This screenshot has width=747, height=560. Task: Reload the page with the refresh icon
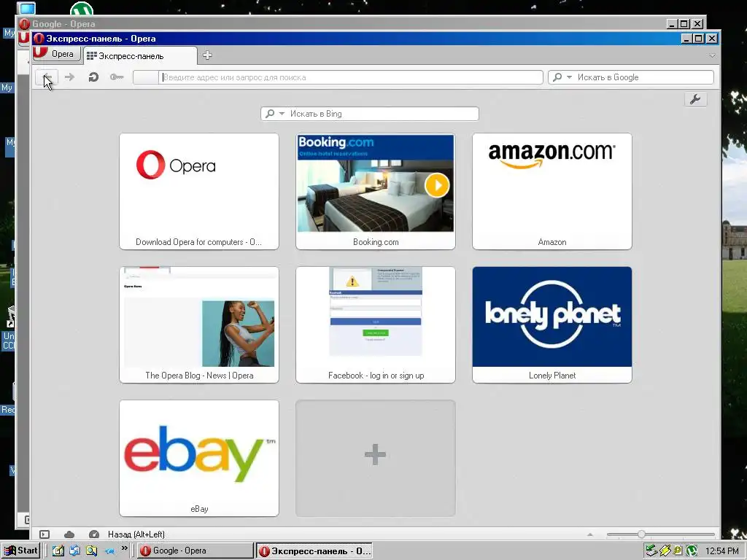point(93,77)
